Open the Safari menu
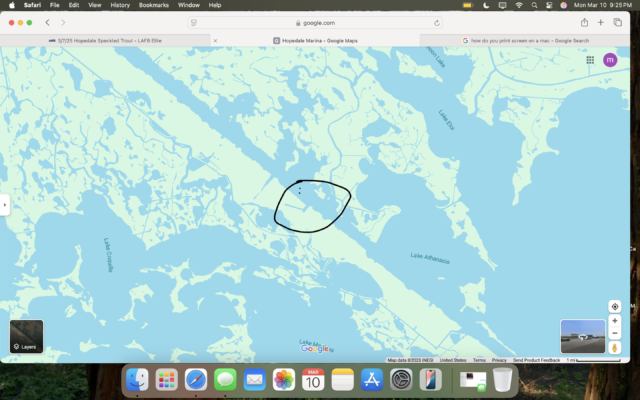 point(32,5)
